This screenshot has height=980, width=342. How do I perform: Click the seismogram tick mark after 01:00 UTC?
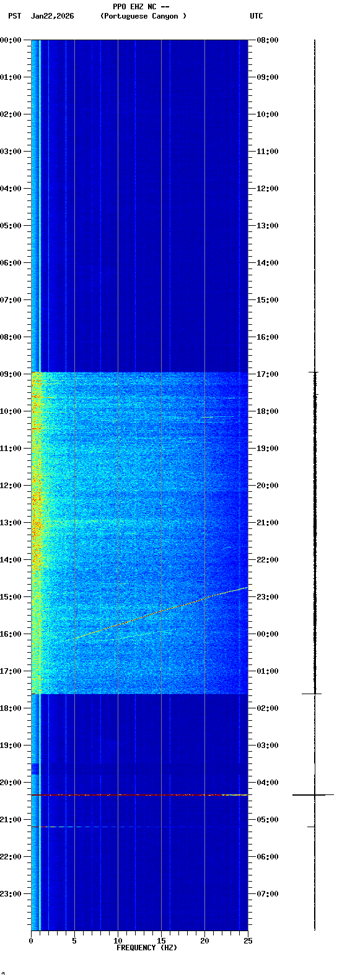(x=312, y=694)
